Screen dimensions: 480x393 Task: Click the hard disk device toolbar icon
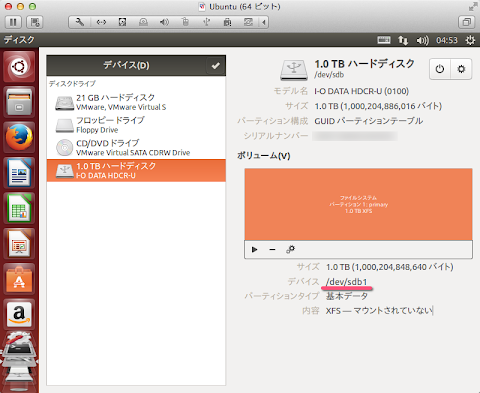pyautogui.click(x=122, y=22)
